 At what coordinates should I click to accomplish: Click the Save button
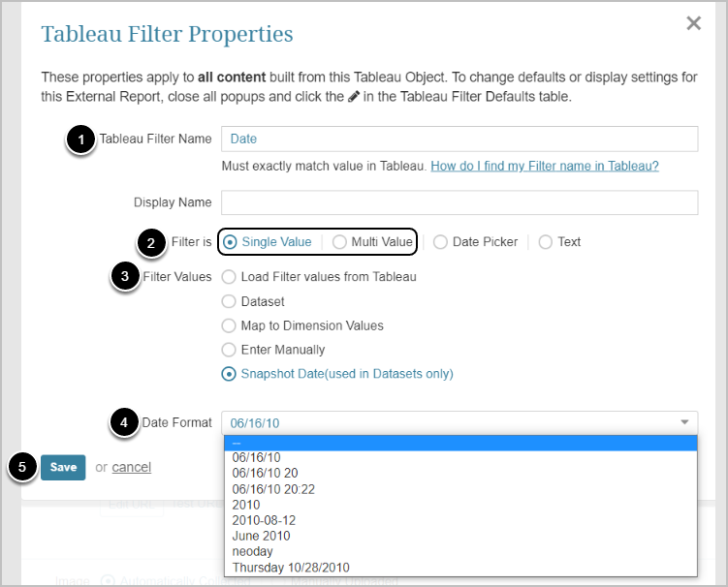tap(63, 467)
